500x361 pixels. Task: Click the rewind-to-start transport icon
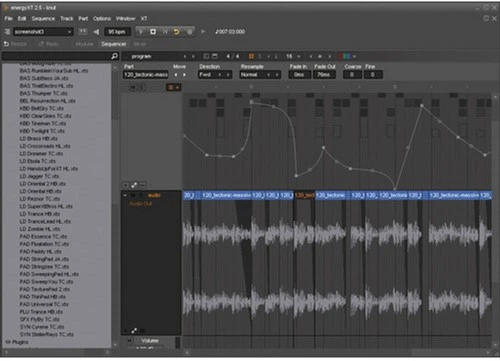[x=165, y=32]
